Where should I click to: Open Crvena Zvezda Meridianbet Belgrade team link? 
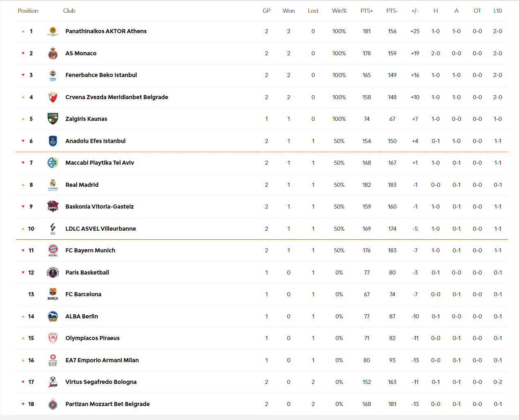point(117,97)
